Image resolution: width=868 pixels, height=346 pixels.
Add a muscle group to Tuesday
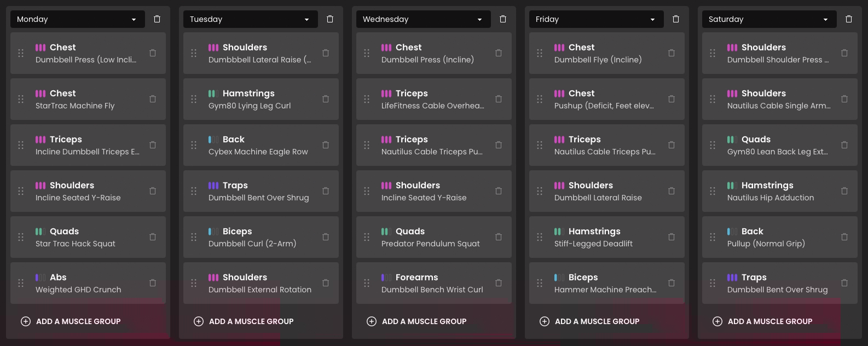pos(251,321)
